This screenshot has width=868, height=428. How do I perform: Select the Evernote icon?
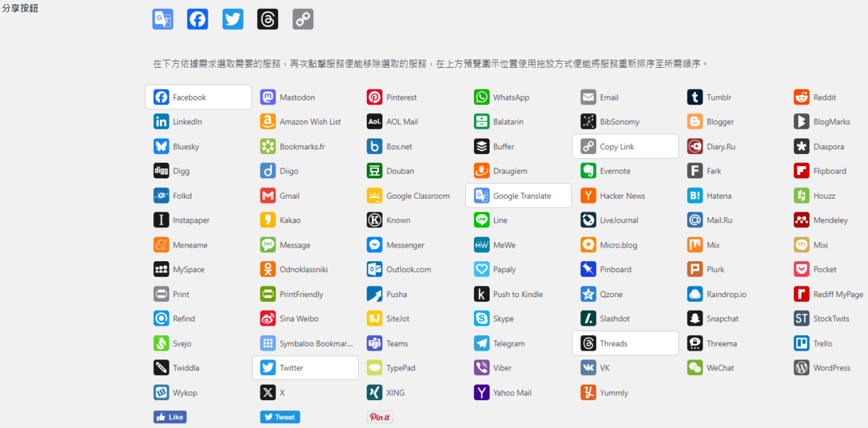click(589, 171)
